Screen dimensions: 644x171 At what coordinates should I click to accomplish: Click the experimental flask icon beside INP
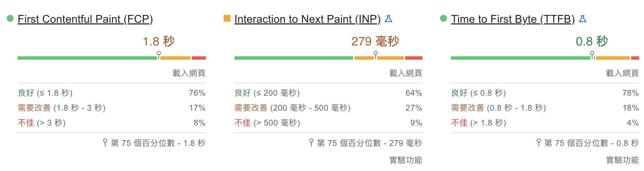[x=389, y=19]
